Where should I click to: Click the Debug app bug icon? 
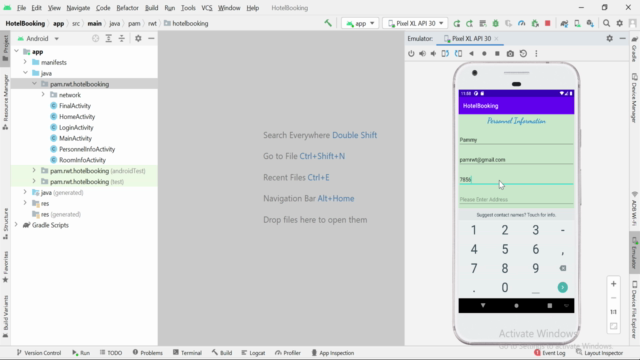(496, 24)
